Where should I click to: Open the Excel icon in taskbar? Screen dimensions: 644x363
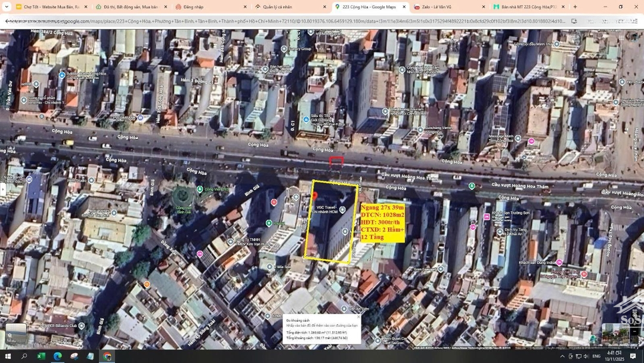click(x=41, y=356)
